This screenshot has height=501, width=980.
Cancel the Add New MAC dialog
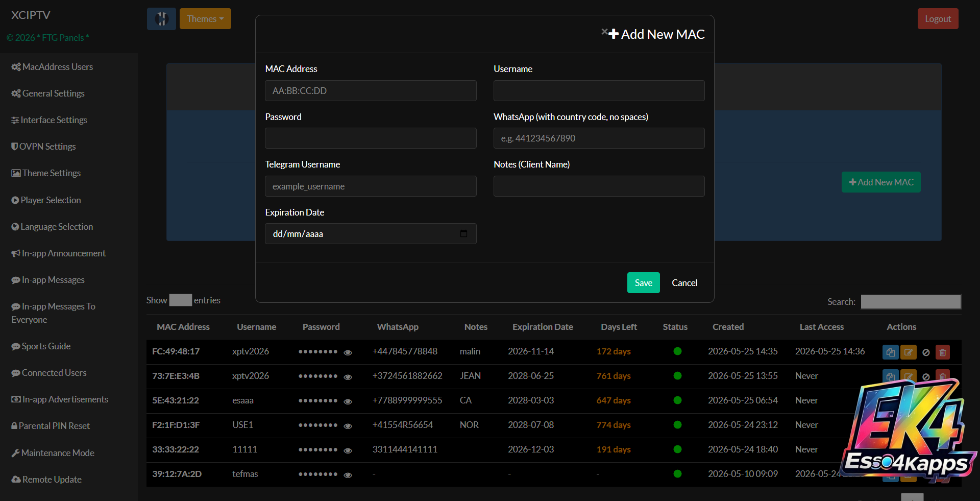(684, 283)
